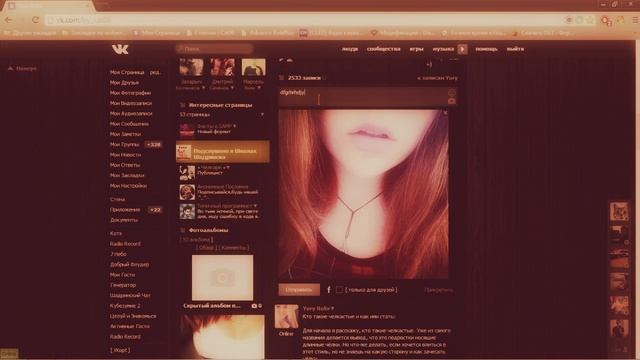The height and width of the screenshot is (360, 640).
Task: Click 'выйти' to log out
Action: [515, 49]
